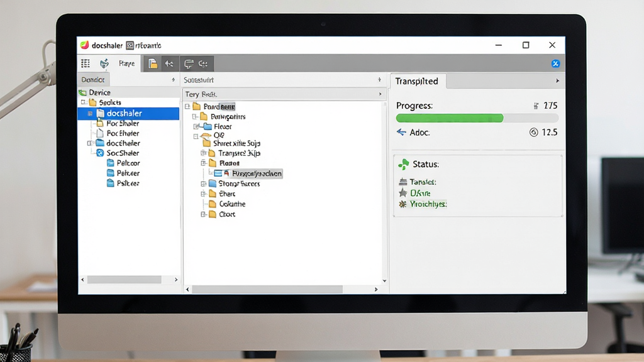Image resolution: width=644 pixels, height=362 pixels.
Task: Click the Yrotchtyes status entry
Action: pyautogui.click(x=428, y=204)
